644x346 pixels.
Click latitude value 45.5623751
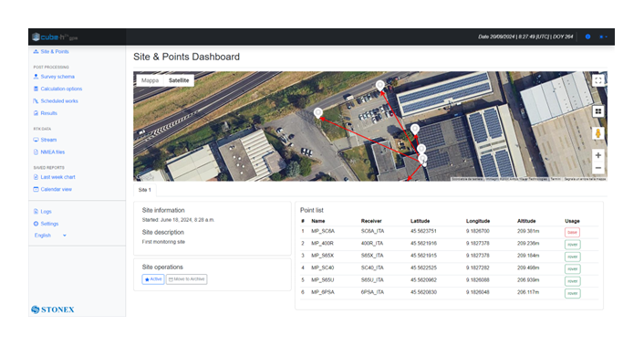(423, 231)
